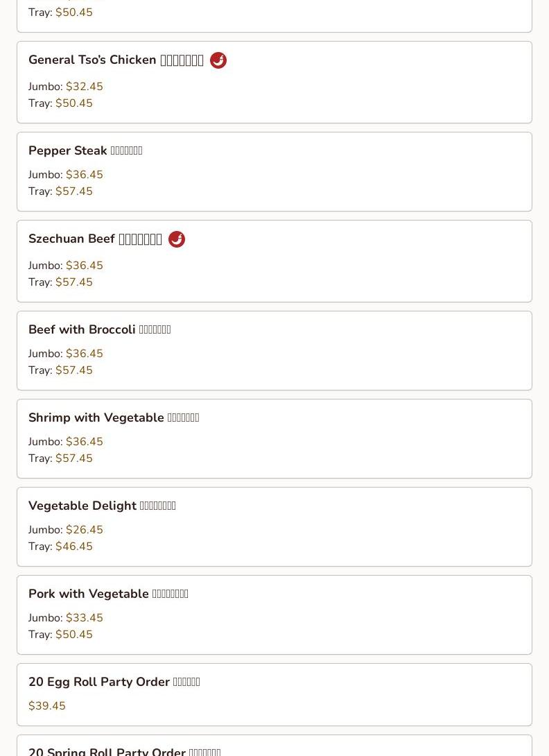Viewport: 549px width, 756px height.
Task: Select the Jumbo $26.45 price for Vegetable Delight
Action: (x=84, y=530)
